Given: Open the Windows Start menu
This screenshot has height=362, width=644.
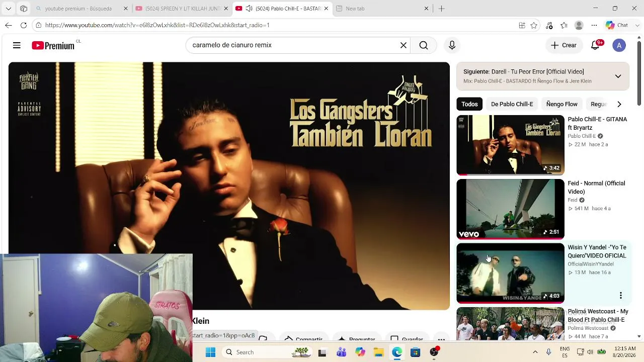Looking at the screenshot, I should (x=210, y=352).
